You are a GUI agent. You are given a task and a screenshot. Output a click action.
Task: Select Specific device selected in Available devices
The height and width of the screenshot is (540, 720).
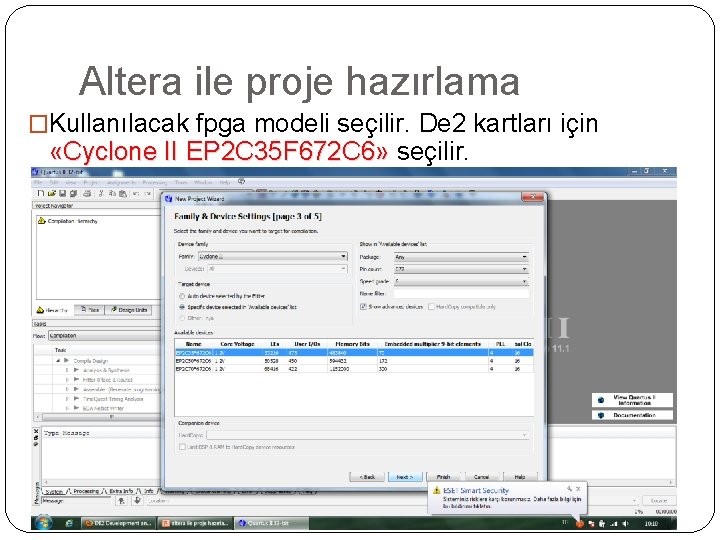tap(182, 307)
